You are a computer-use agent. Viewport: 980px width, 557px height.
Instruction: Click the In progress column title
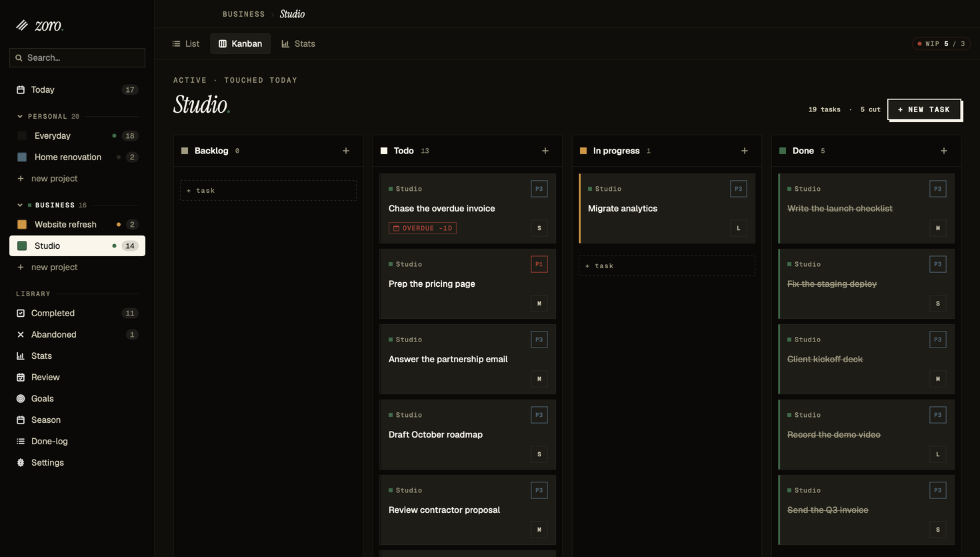pos(616,151)
